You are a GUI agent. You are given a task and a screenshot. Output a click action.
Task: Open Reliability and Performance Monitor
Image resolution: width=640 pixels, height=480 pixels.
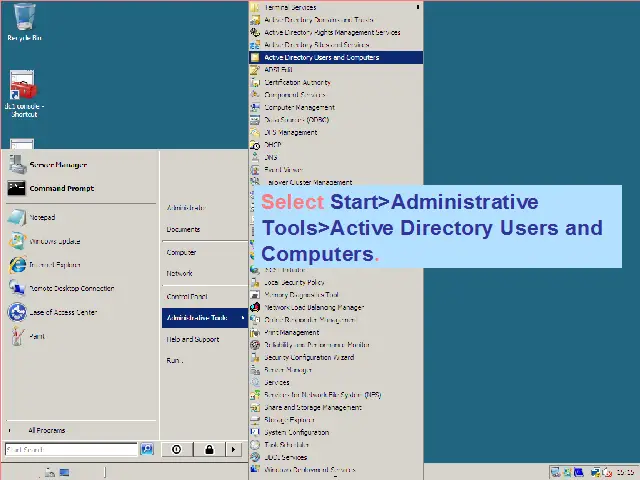click(x=336, y=345)
